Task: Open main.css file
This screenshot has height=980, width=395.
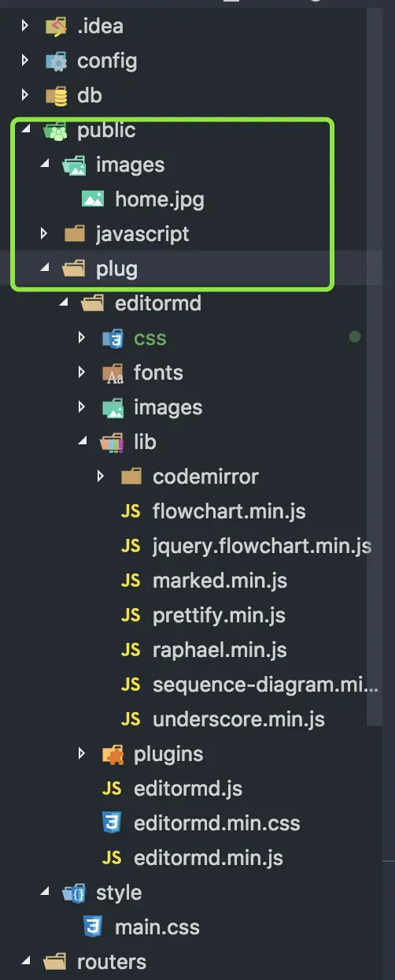Action: coord(157,928)
